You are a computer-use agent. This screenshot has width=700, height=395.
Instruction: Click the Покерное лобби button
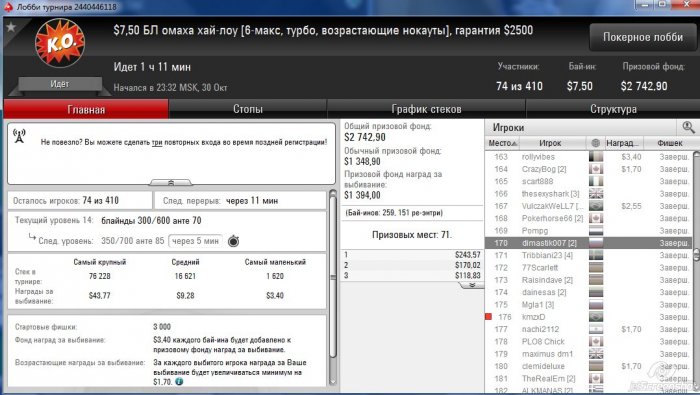[643, 37]
